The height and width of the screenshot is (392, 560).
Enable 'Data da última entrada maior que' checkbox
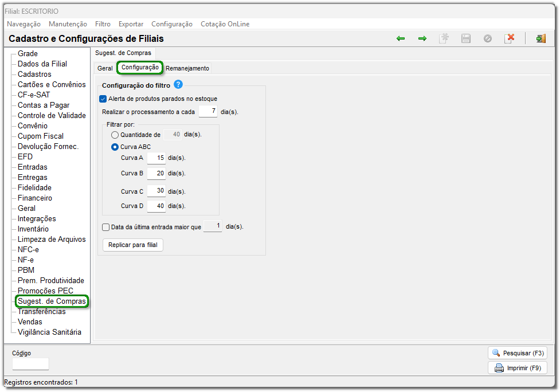click(105, 227)
